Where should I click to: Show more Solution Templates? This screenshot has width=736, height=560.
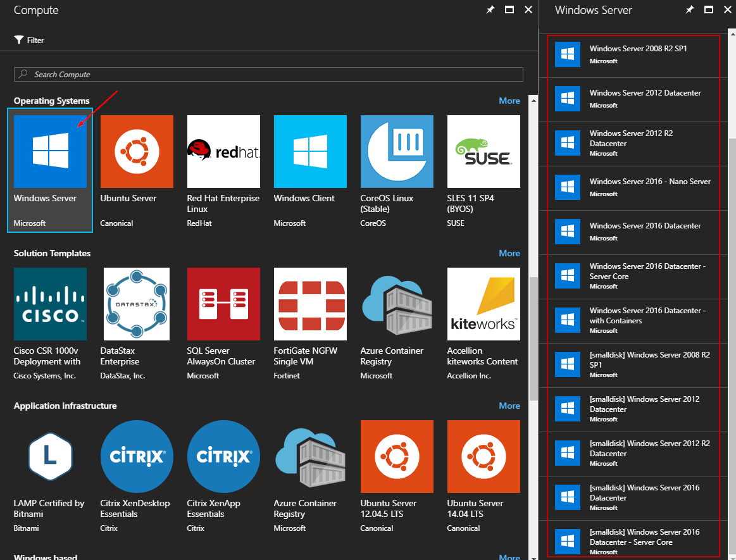(509, 254)
